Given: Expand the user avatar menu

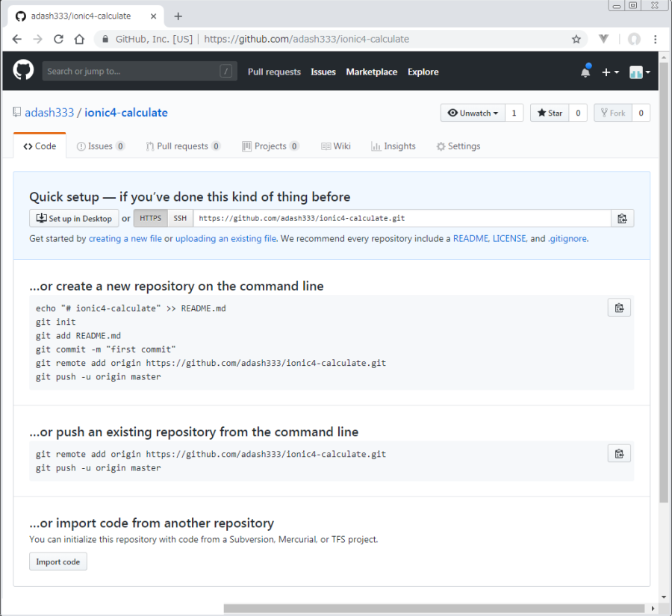Looking at the screenshot, I should (x=639, y=72).
